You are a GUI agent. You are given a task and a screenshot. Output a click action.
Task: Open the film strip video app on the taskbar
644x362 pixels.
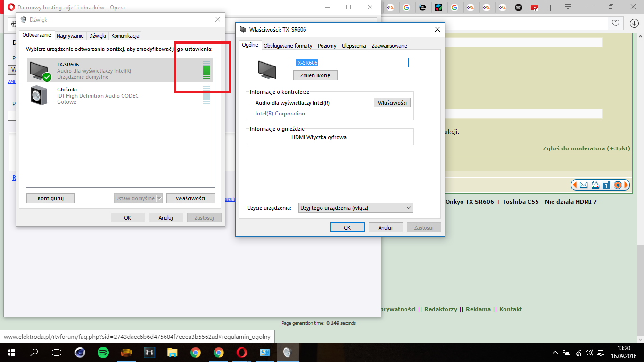click(x=149, y=353)
